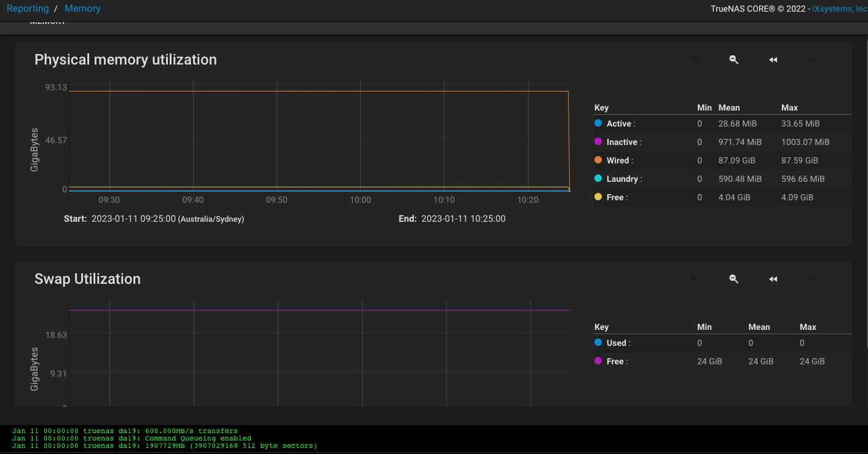Click the Swap Utilization heading
Screen dimensions: 868x454
(87, 279)
